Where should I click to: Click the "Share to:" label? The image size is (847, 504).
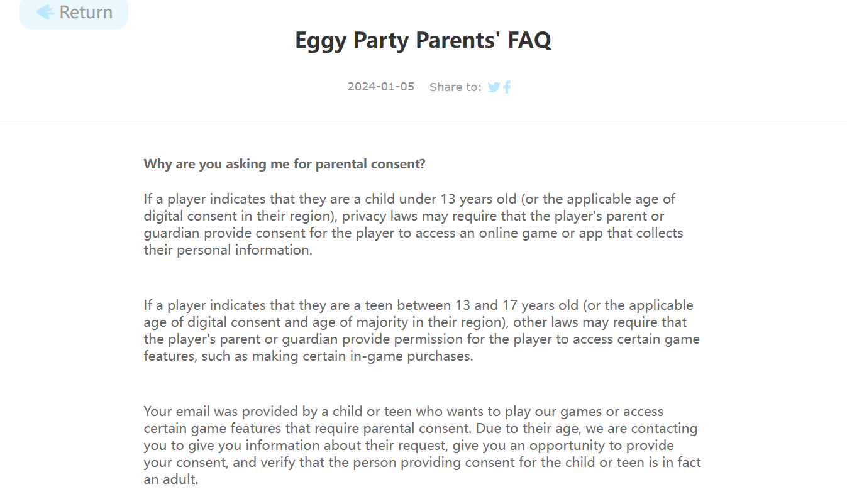[455, 87]
